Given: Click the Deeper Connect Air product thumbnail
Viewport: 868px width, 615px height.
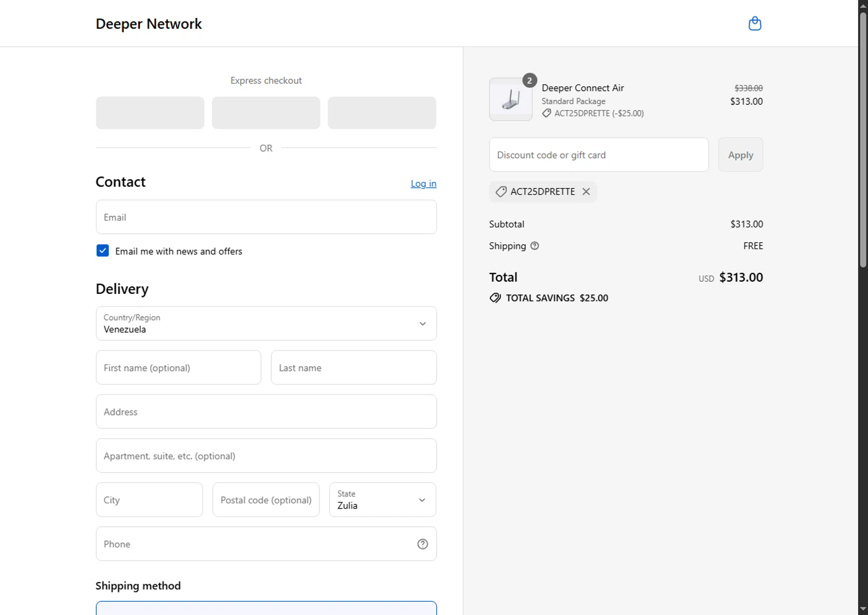Looking at the screenshot, I should [511, 100].
